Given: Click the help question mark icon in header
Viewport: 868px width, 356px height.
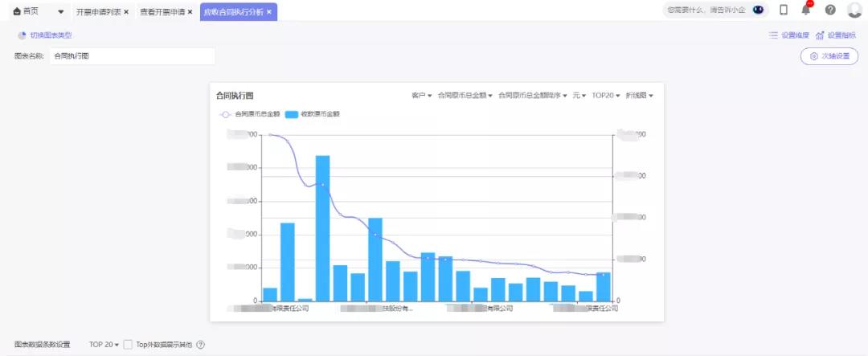Looking at the screenshot, I should (830, 10).
